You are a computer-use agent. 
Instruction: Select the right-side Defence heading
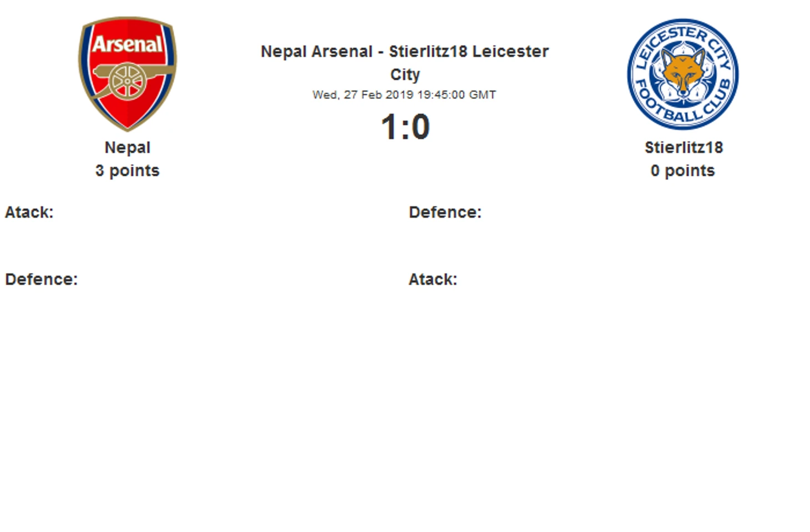(x=445, y=212)
